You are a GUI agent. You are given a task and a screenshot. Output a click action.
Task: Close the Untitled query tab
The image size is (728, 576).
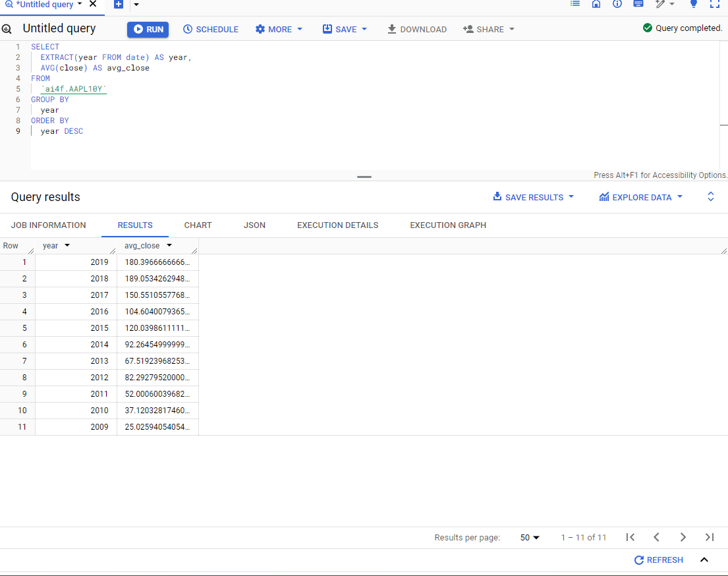click(x=93, y=4)
